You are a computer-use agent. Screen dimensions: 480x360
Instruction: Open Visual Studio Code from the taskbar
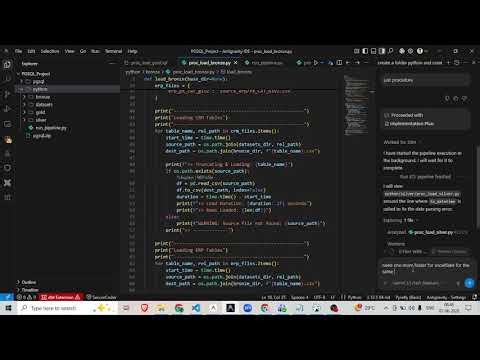(196, 308)
